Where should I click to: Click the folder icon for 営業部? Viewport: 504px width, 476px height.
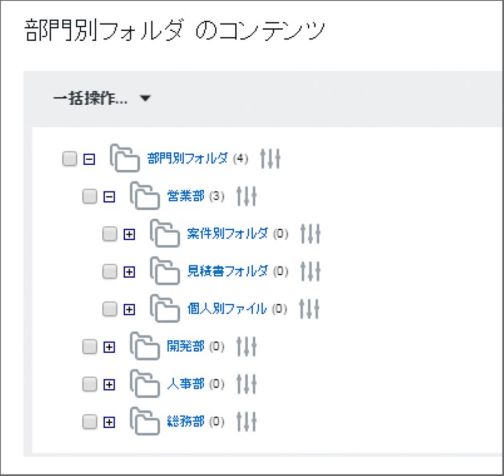point(145,196)
